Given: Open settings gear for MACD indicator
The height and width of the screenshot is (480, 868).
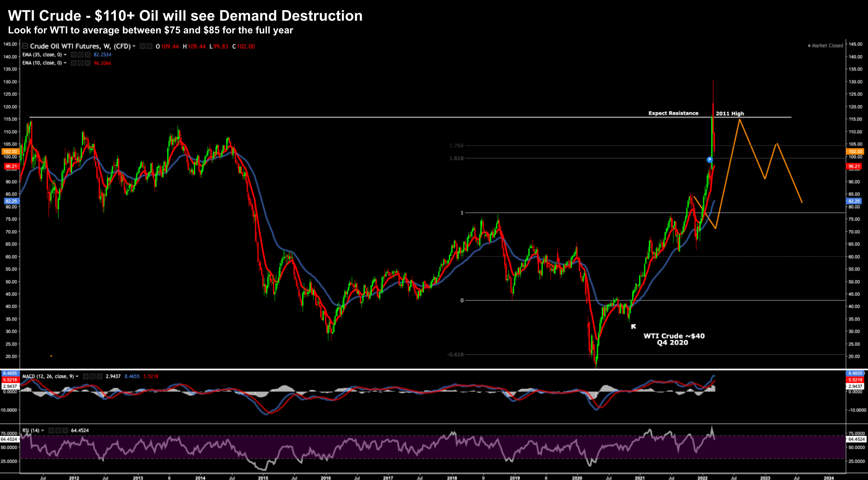Looking at the screenshot, I should coord(92,376).
